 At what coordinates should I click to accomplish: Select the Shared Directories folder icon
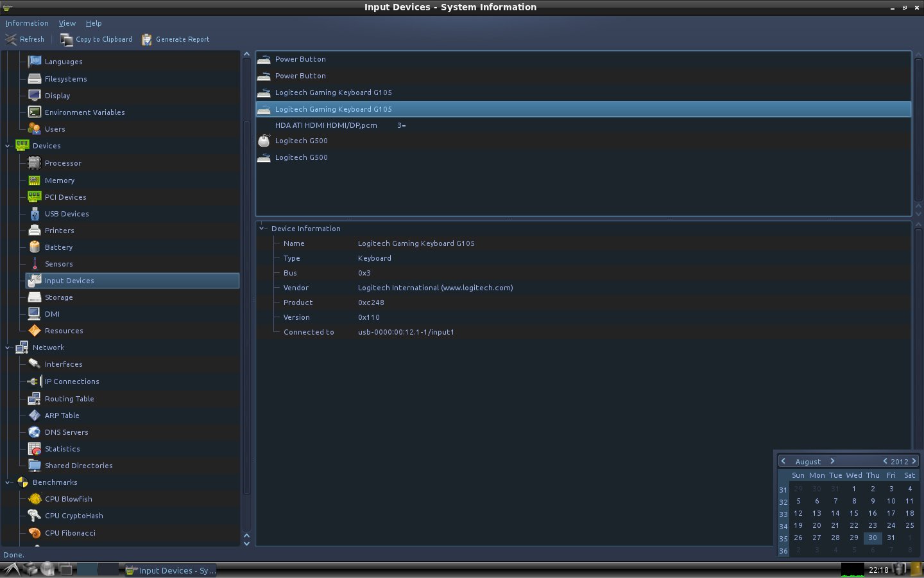[x=35, y=466]
